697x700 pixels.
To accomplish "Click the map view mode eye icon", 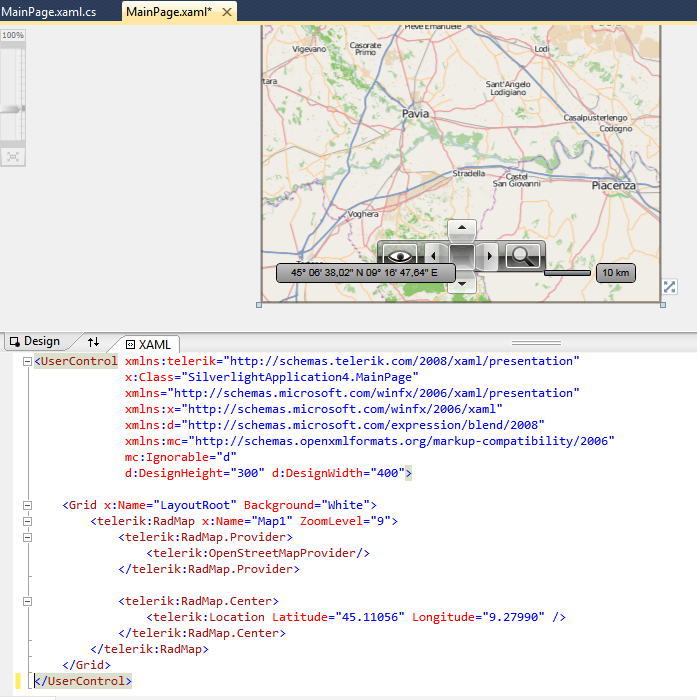I will point(399,256).
